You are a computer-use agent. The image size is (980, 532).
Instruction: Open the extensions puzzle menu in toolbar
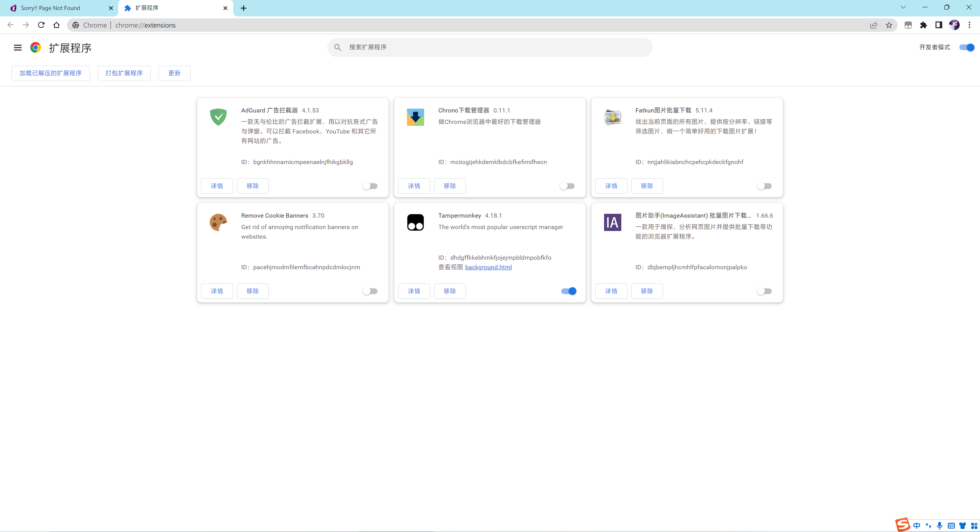coord(923,25)
